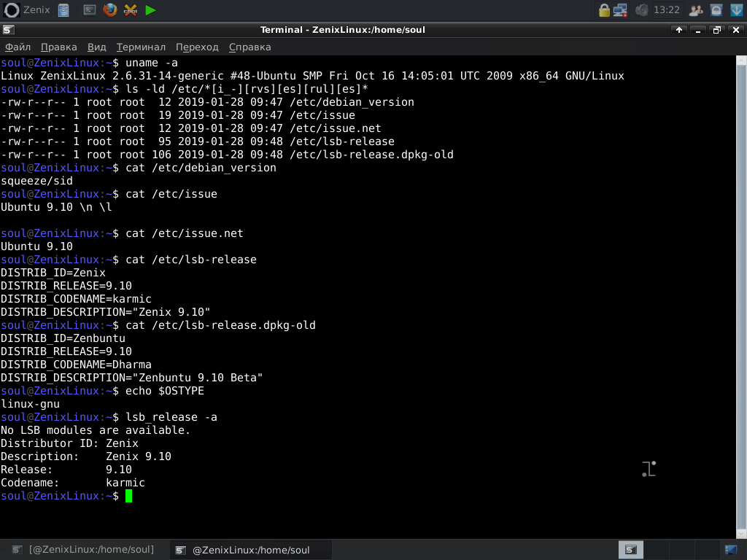Click the yellow padlock tray icon
The image size is (747, 560).
pos(604,10)
